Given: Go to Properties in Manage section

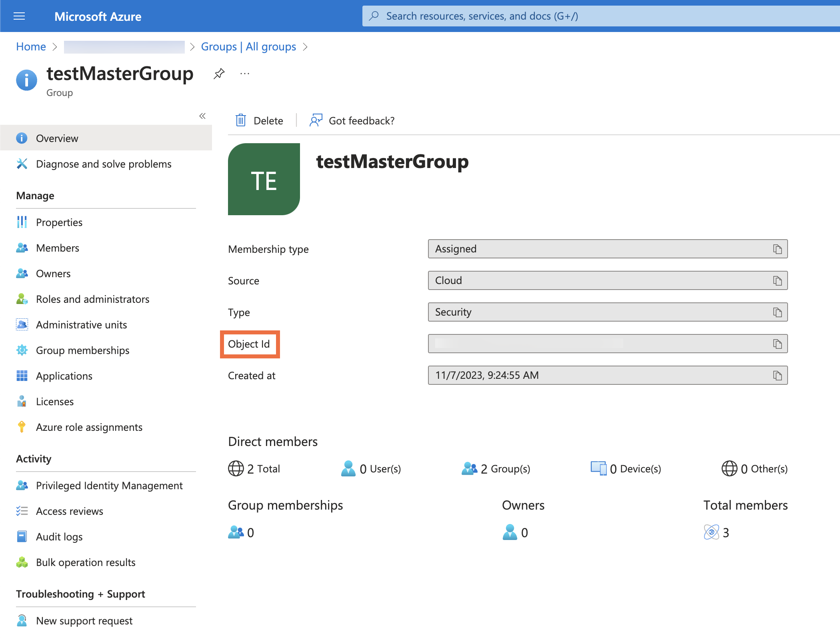Looking at the screenshot, I should 59,222.
